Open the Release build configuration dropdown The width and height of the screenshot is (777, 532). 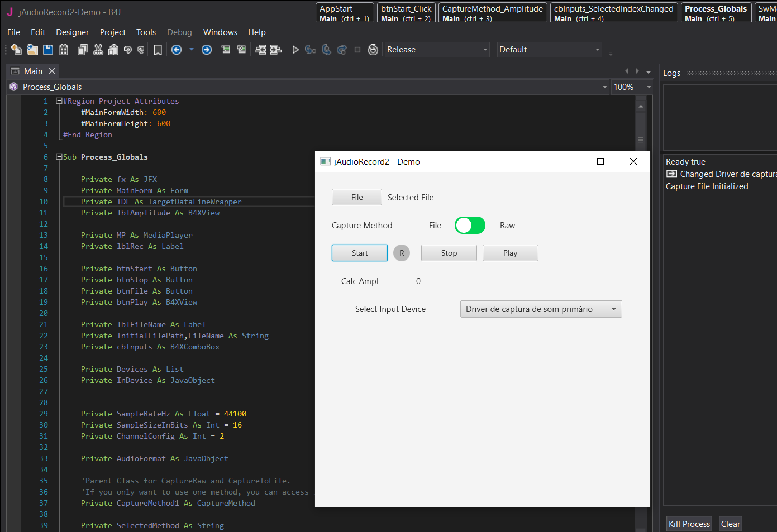point(437,50)
